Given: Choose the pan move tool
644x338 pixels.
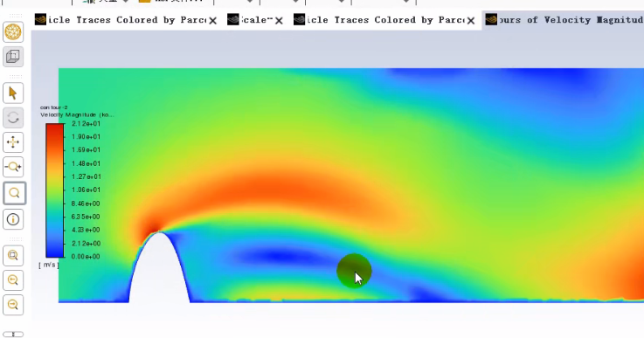Looking at the screenshot, I should 13,142.
